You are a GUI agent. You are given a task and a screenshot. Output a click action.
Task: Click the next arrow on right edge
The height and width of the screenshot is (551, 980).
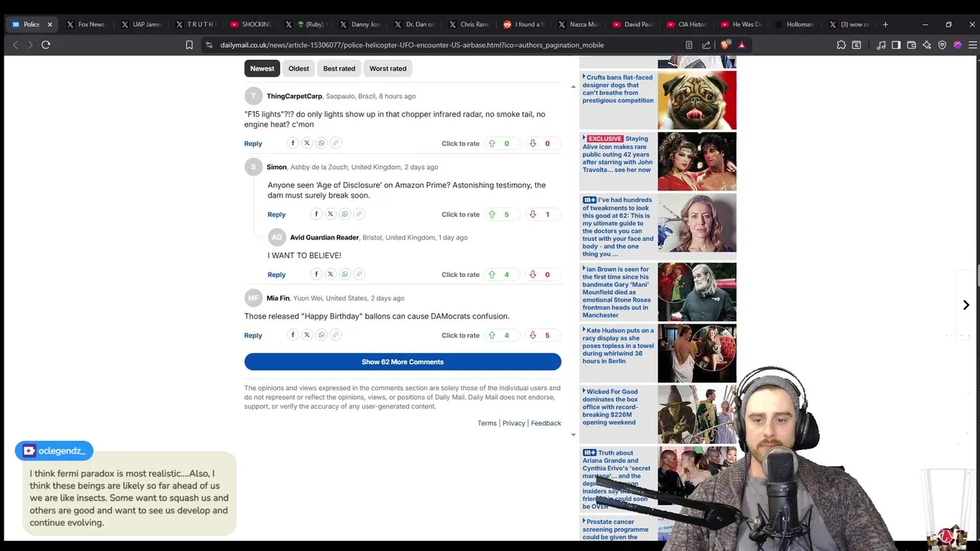pos(966,305)
